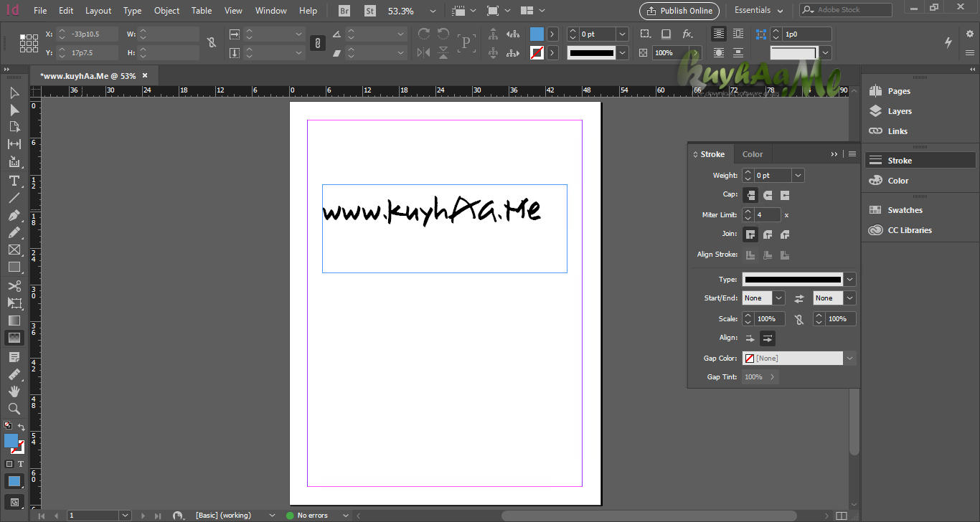Select the Type tool in toolbox

click(x=14, y=181)
